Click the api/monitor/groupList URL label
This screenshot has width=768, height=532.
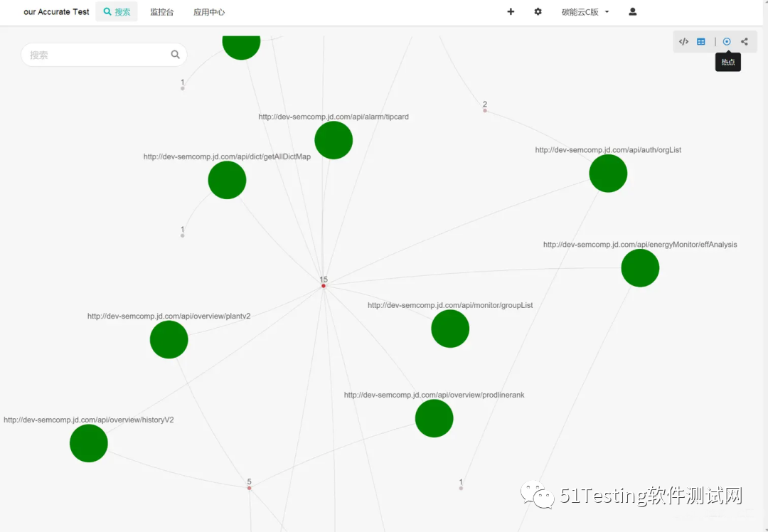450,305
